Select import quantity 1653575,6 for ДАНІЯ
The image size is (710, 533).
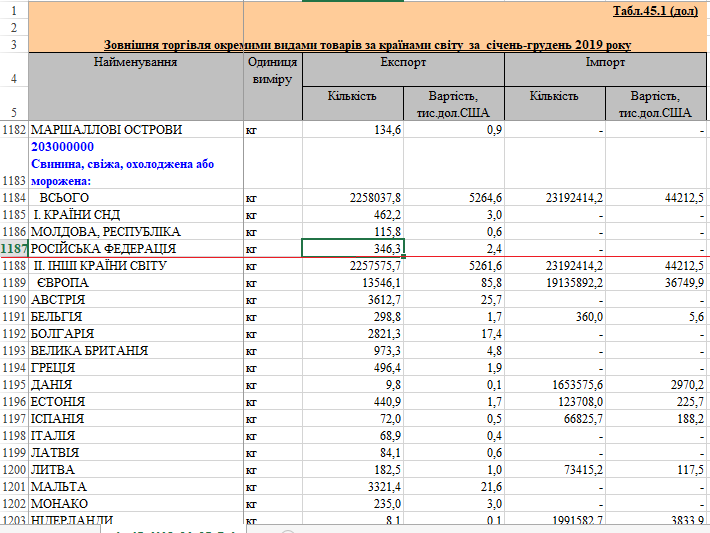click(555, 384)
